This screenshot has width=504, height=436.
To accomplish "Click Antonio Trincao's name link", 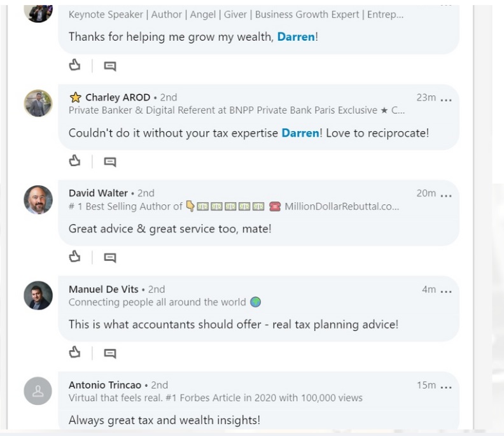I will point(105,384).
